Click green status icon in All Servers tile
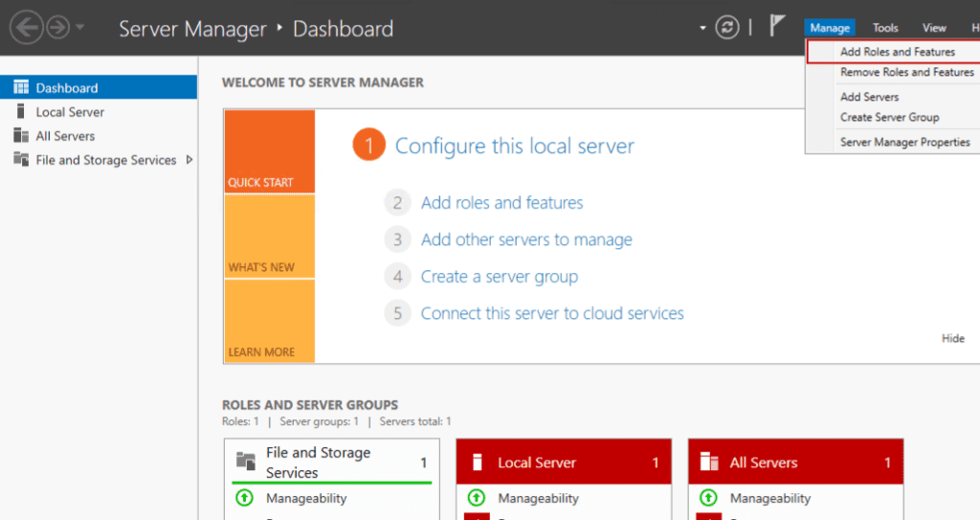 708,498
